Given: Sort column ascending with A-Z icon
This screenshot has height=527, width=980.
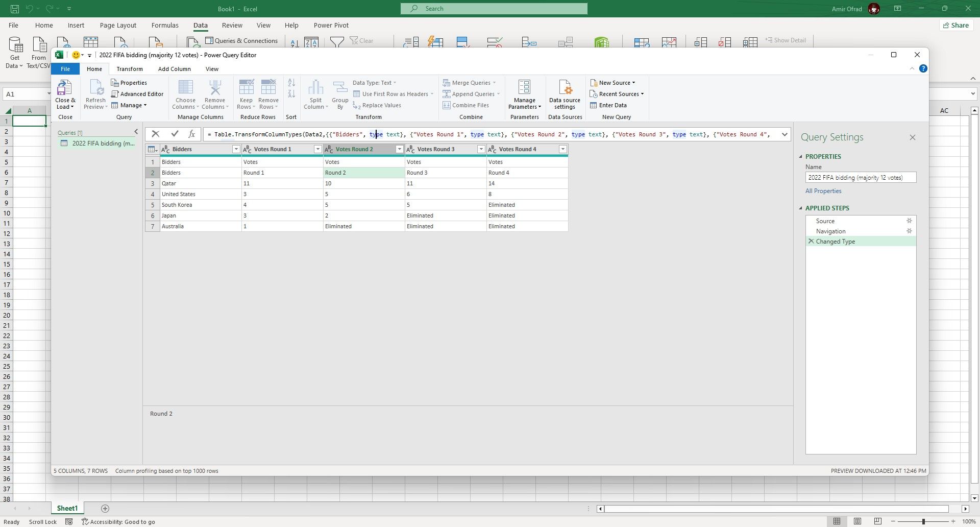Looking at the screenshot, I should pyautogui.click(x=291, y=82).
